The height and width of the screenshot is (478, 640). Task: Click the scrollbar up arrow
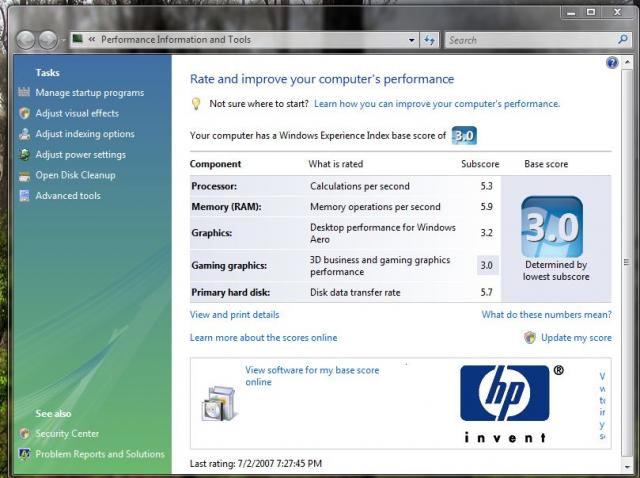(627, 62)
